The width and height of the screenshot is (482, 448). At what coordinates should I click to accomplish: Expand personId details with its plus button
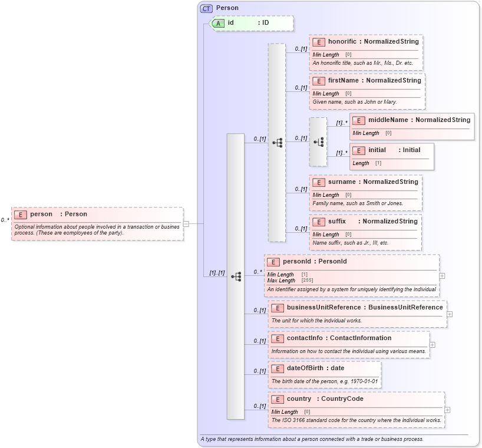[441, 275]
